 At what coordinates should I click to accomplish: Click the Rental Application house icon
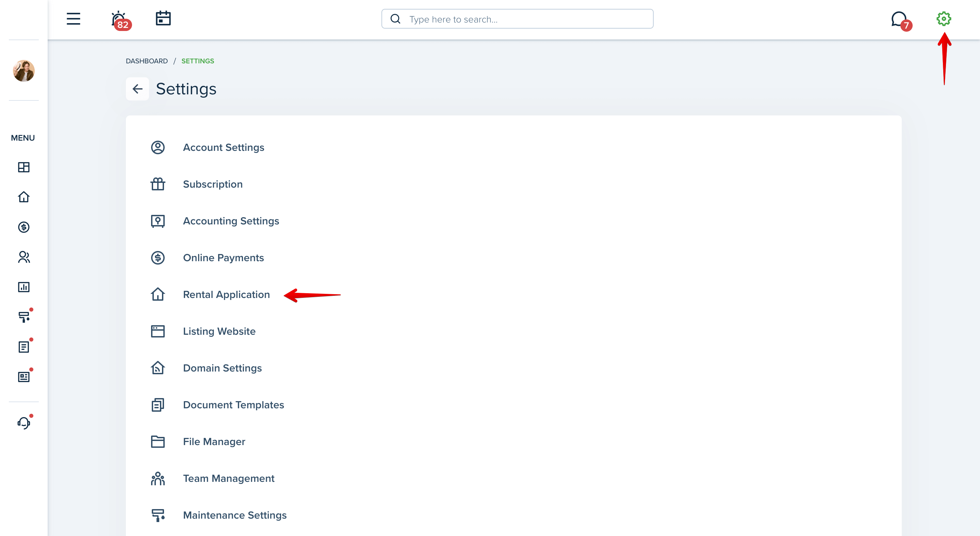click(158, 294)
